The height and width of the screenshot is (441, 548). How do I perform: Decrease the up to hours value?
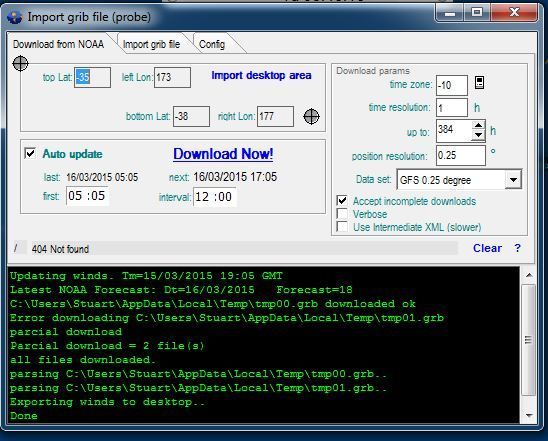point(478,135)
